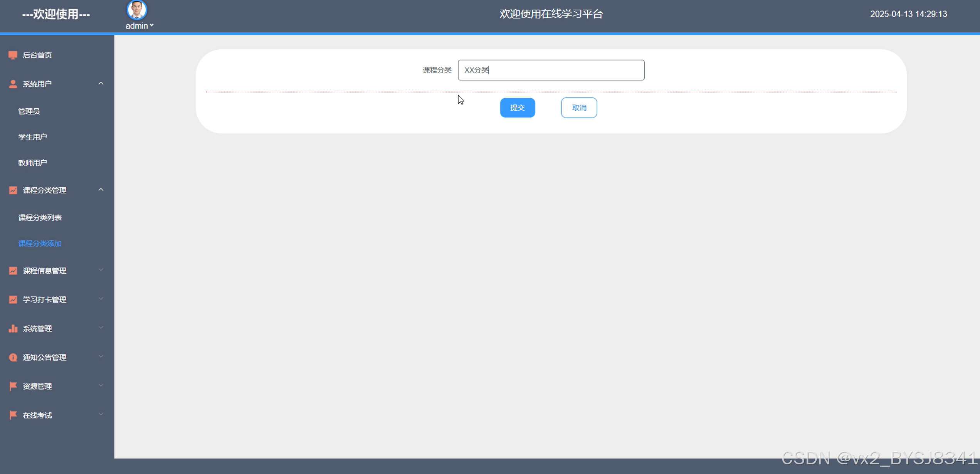Viewport: 980px width, 474px height.
Task: Click the monitor icon beside 后台首页
Action: pyautogui.click(x=13, y=55)
